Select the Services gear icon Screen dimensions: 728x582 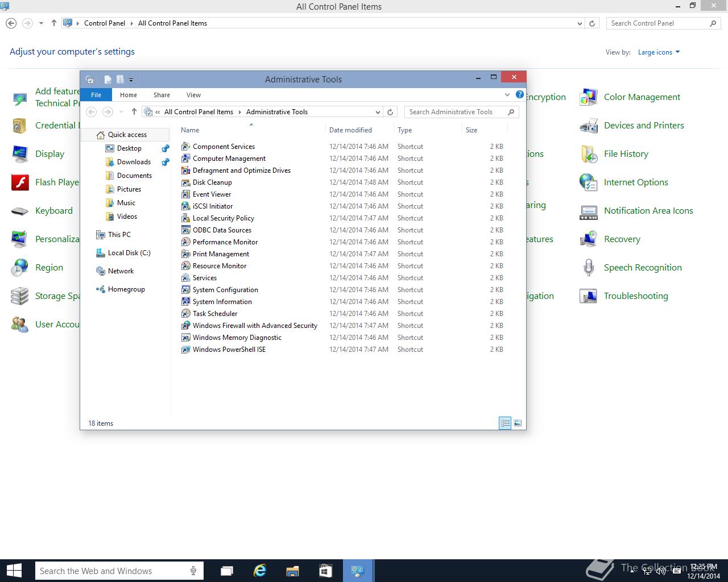(x=185, y=278)
